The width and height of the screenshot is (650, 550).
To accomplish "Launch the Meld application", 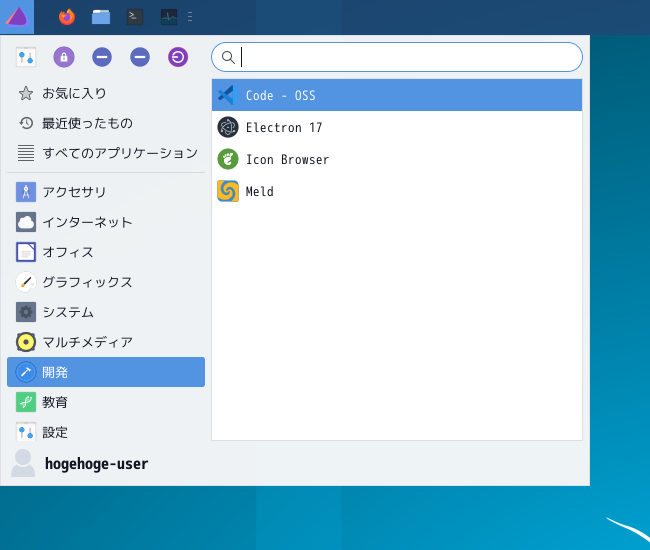I will (x=397, y=191).
